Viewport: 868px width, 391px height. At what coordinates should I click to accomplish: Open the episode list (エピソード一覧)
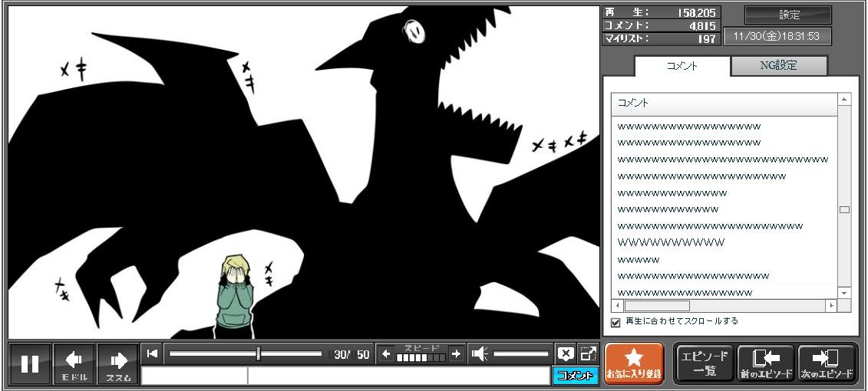(704, 363)
